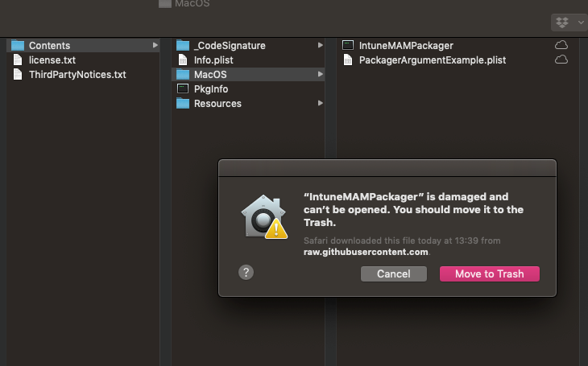Expand the Resources folder arrow
Image resolution: width=588 pixels, height=366 pixels.
(320, 103)
